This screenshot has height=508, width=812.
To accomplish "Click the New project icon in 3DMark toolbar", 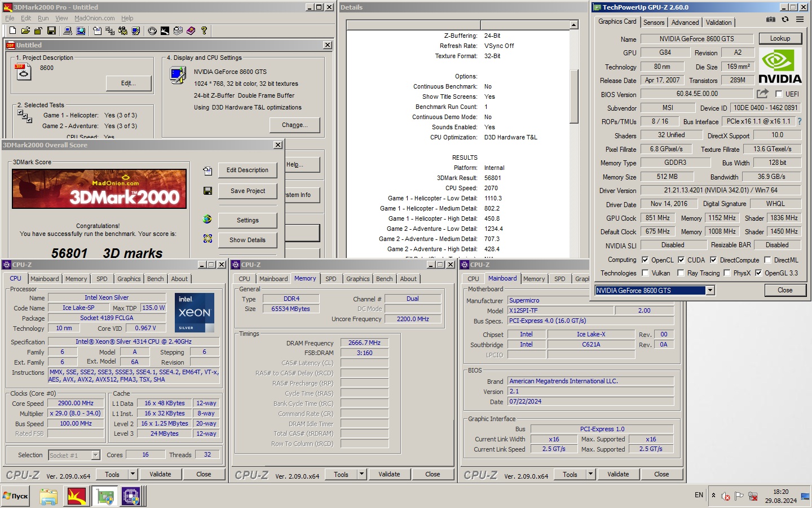I will coord(13,30).
